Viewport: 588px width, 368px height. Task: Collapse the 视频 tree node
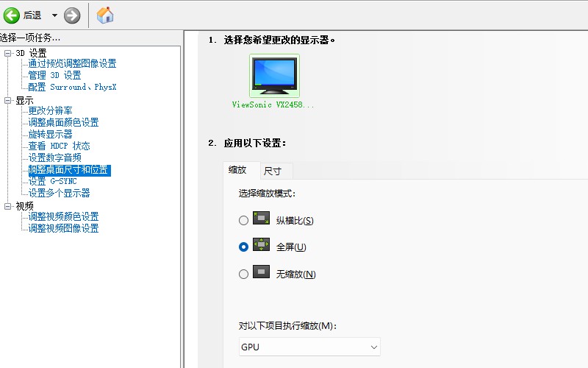(x=7, y=206)
